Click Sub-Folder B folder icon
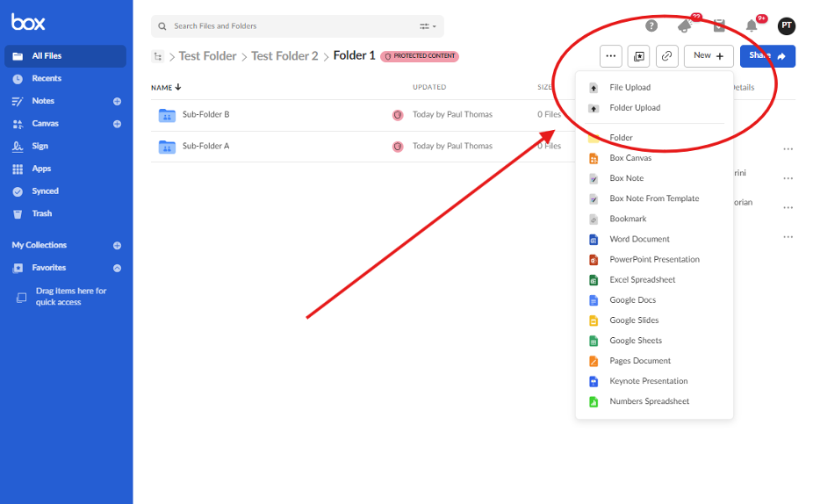Image resolution: width=813 pixels, height=504 pixels. (x=167, y=115)
